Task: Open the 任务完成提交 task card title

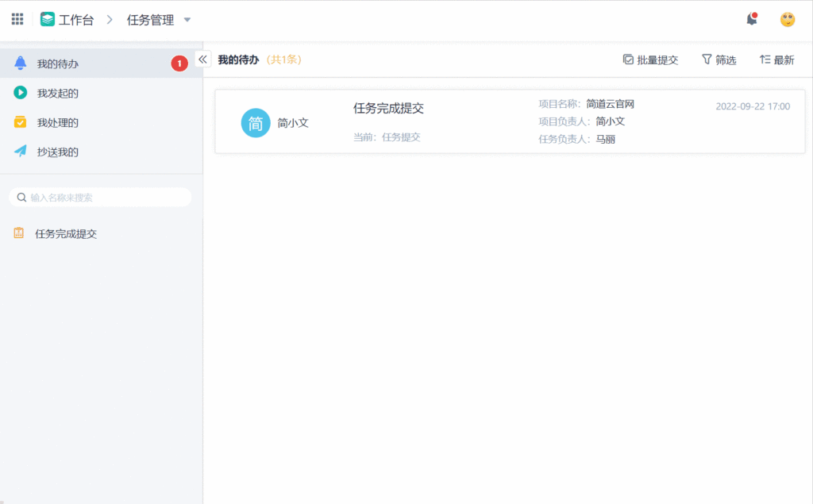Action: [388, 108]
